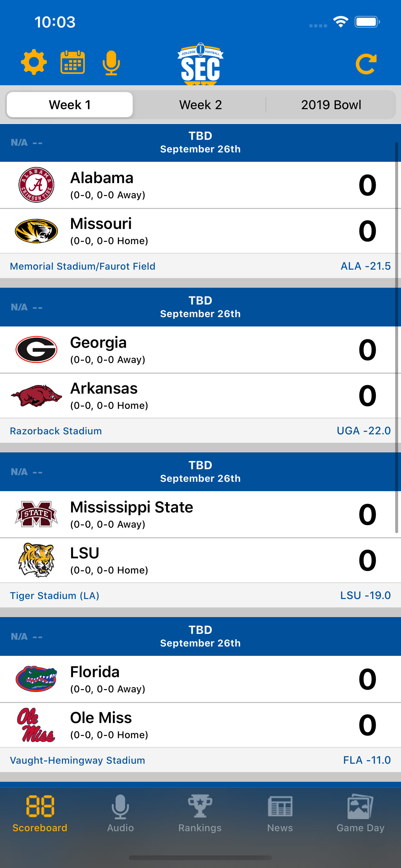The image size is (401, 868).
Task: Select the Scoreboard tab
Action: (40, 813)
